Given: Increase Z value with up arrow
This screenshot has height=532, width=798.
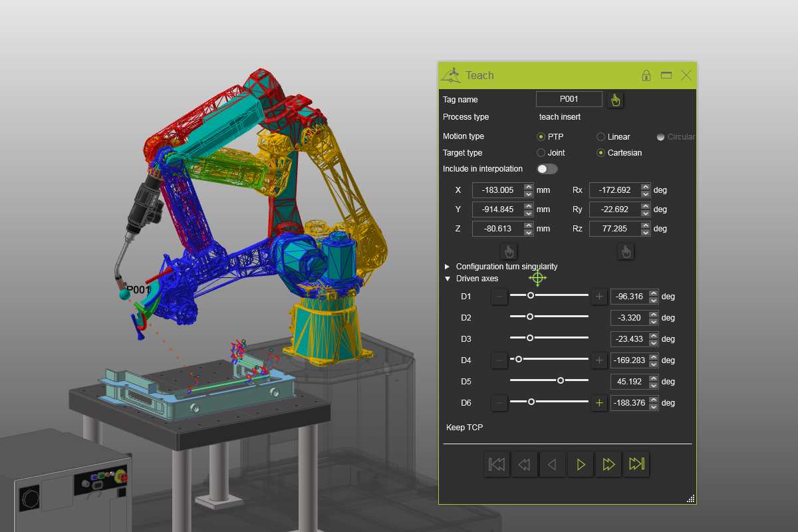Looking at the screenshot, I should pyautogui.click(x=529, y=225).
